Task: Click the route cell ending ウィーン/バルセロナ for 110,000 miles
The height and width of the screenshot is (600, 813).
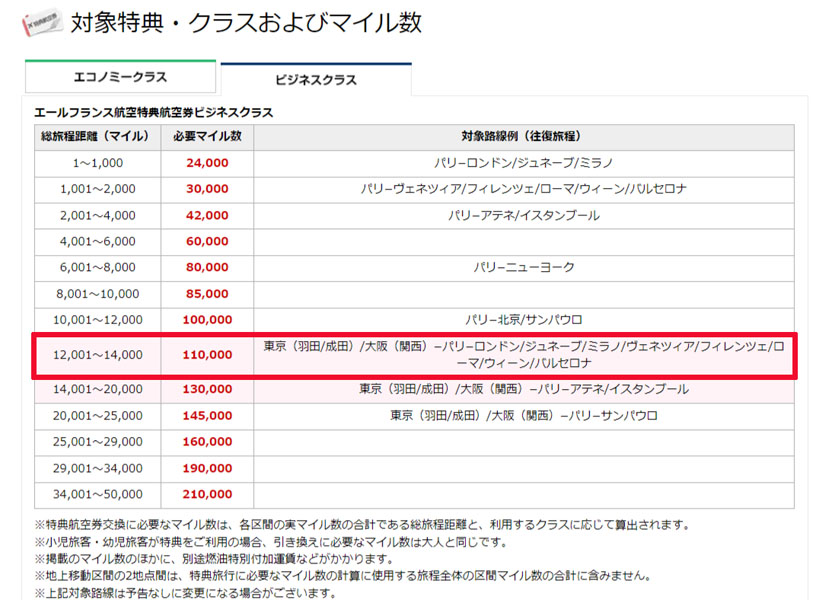Action: pyautogui.click(x=524, y=355)
